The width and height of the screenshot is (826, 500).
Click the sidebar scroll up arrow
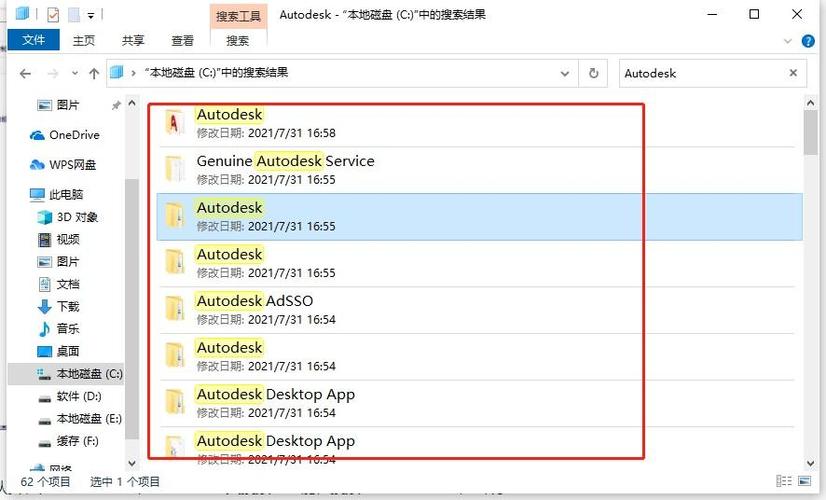pyautogui.click(x=132, y=103)
